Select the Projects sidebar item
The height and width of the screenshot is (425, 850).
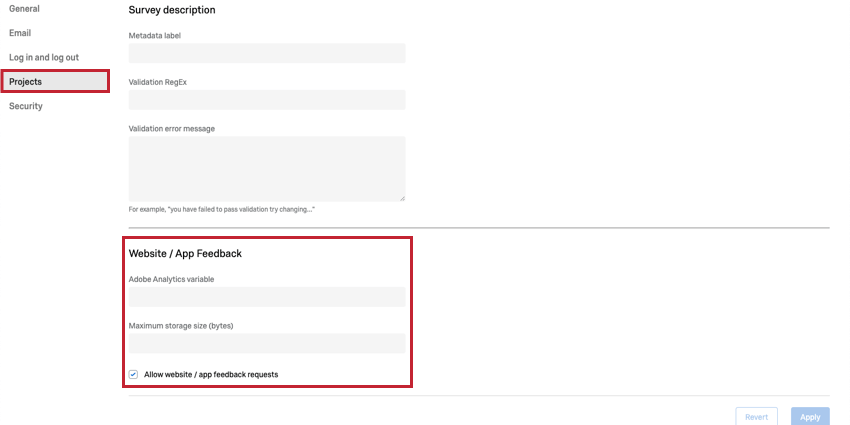point(55,81)
